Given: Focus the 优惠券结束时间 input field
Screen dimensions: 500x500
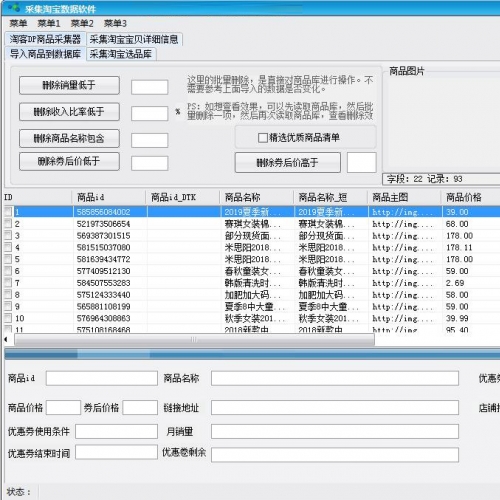Looking at the screenshot, I should click(x=116, y=452).
